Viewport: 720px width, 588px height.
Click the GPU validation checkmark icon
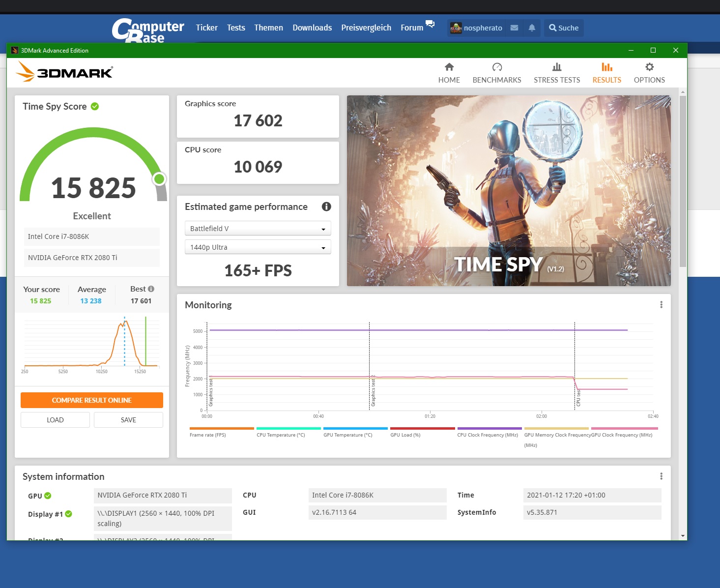point(48,496)
